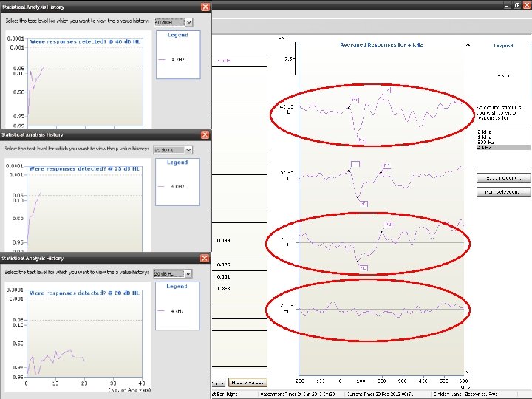Click the 'Were responses detected? @ 25 dB HL' title
The width and height of the screenshot is (532, 399).
[84, 168]
